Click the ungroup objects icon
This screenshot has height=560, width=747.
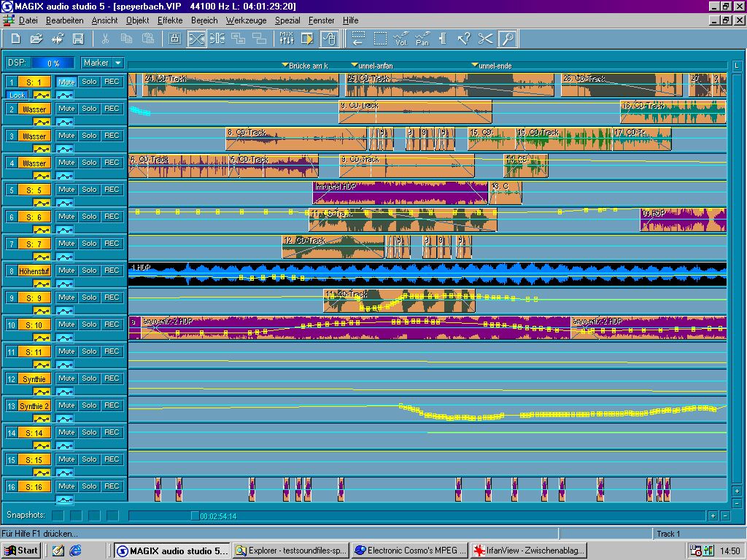point(259,39)
